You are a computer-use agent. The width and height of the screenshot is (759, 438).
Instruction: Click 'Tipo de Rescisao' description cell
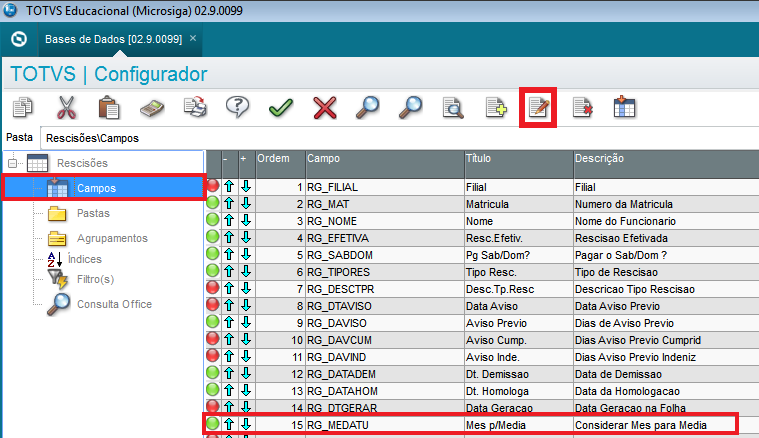click(666, 272)
